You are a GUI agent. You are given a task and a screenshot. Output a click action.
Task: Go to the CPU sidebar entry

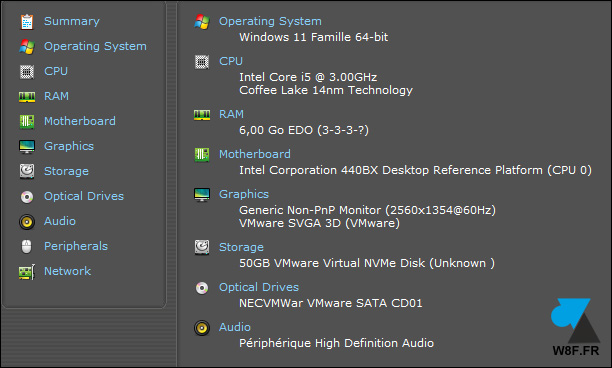tap(56, 71)
